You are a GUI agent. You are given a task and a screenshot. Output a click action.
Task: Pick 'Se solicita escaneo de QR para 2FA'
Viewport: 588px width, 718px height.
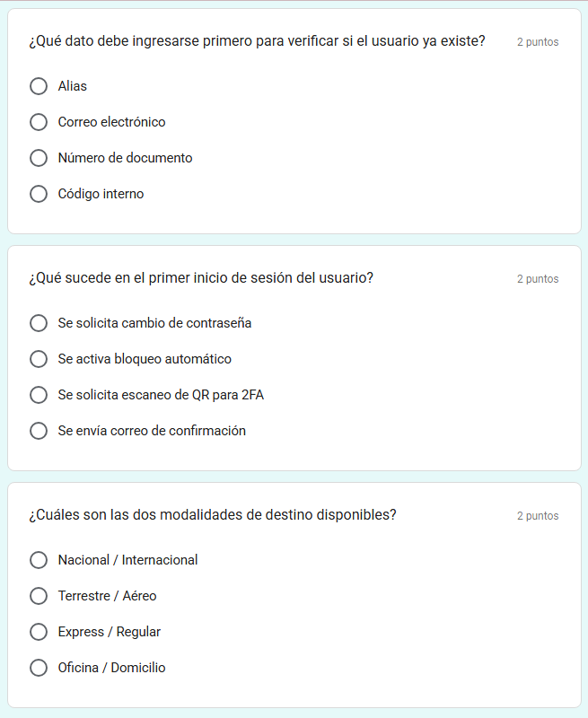coord(39,395)
